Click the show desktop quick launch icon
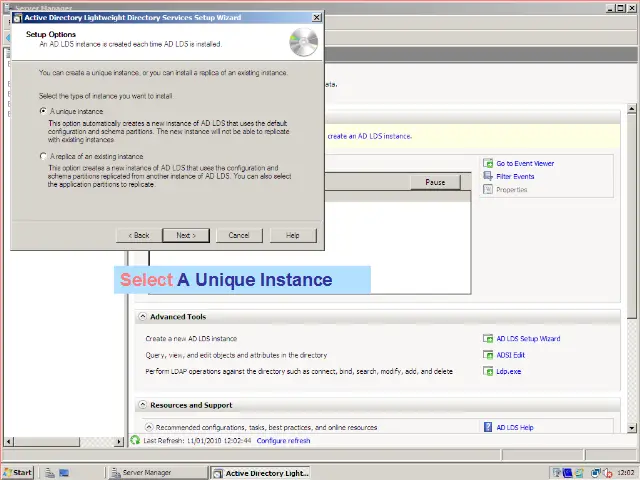 point(64,473)
